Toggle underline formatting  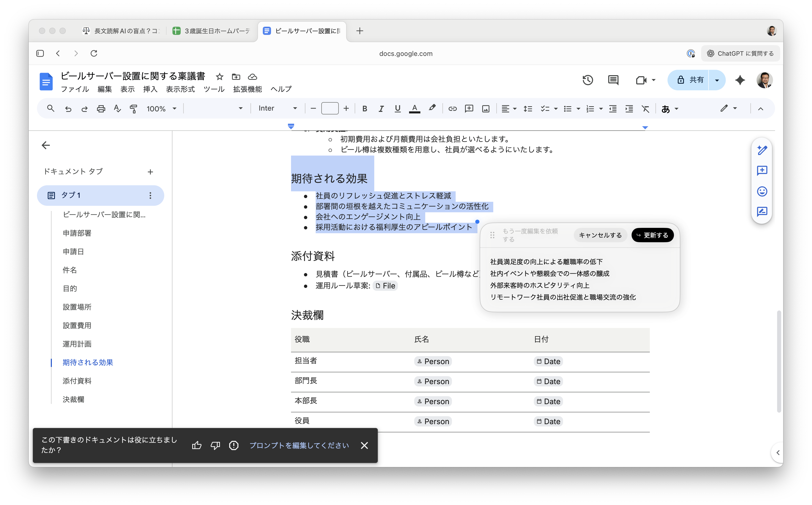398,109
